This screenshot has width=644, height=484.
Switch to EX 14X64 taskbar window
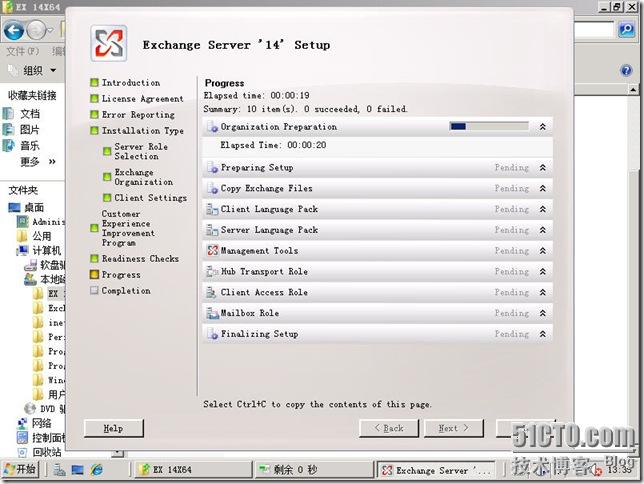point(193,470)
